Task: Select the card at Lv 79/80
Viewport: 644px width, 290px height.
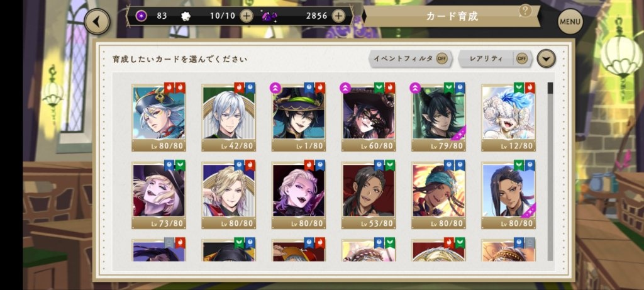Action: click(438, 118)
